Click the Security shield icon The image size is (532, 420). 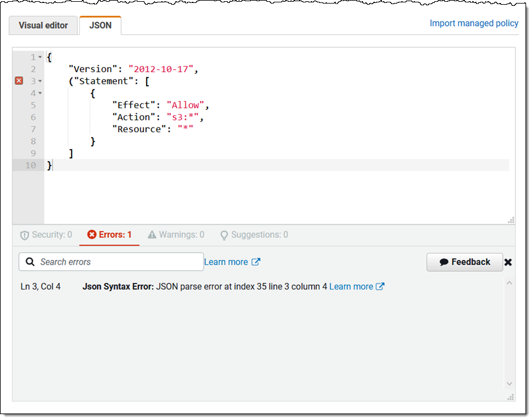pos(24,235)
